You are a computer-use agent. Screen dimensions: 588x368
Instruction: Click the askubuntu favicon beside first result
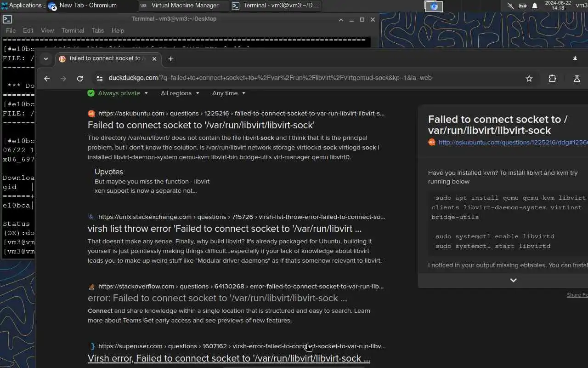[x=91, y=114]
